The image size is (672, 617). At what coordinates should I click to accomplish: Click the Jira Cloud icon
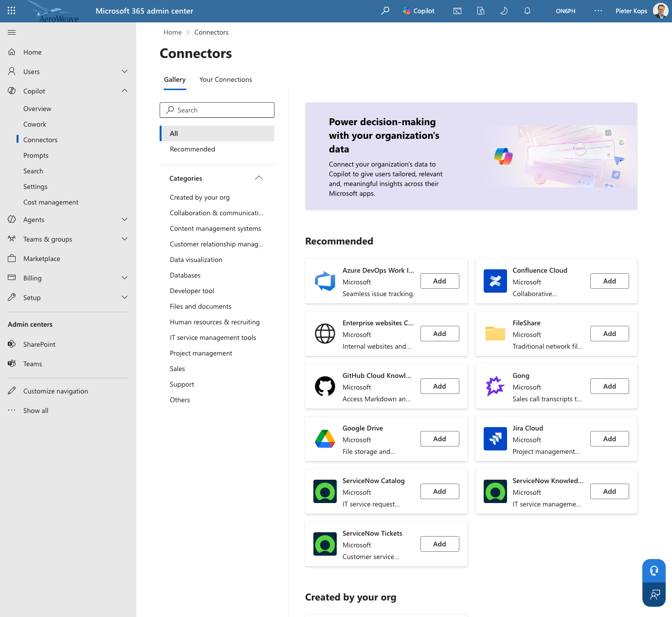click(495, 439)
